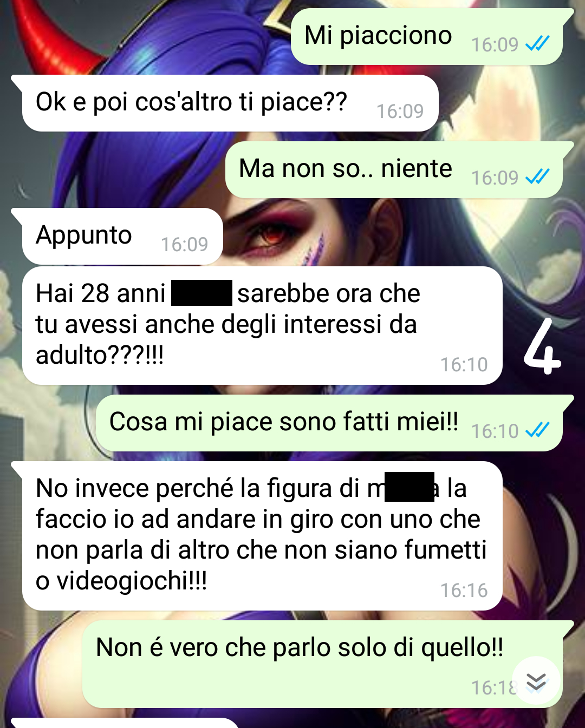Click the handwritten white number 4
This screenshot has width=585, height=728.
coord(542,346)
